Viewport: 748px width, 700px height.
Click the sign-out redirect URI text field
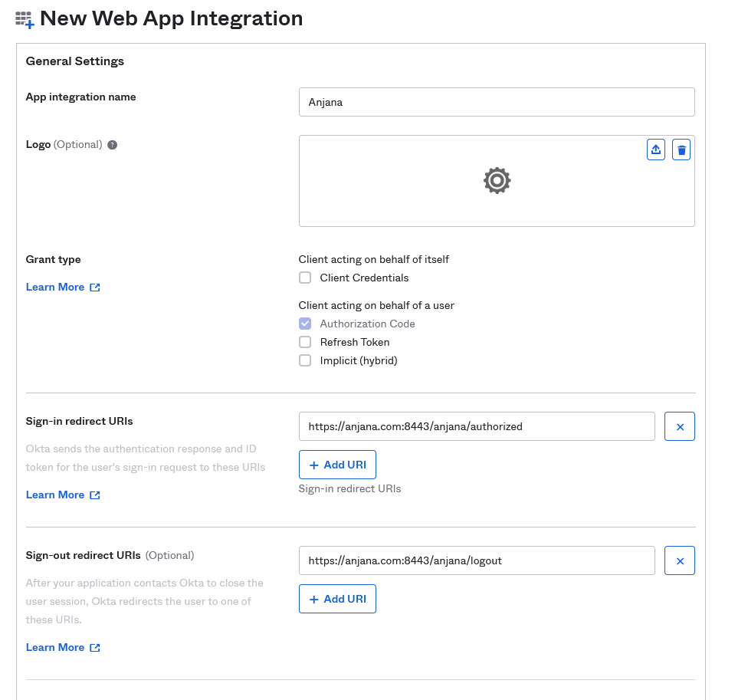click(476, 560)
